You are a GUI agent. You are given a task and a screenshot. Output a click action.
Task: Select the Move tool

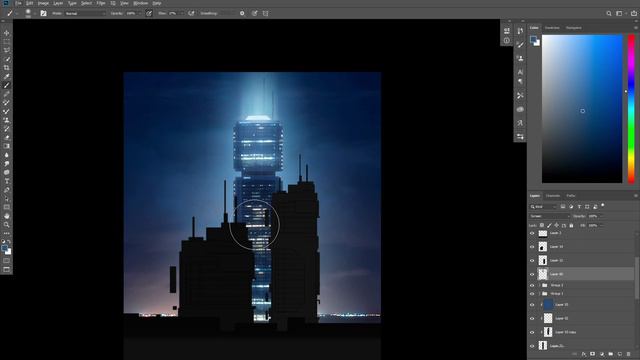point(7,33)
